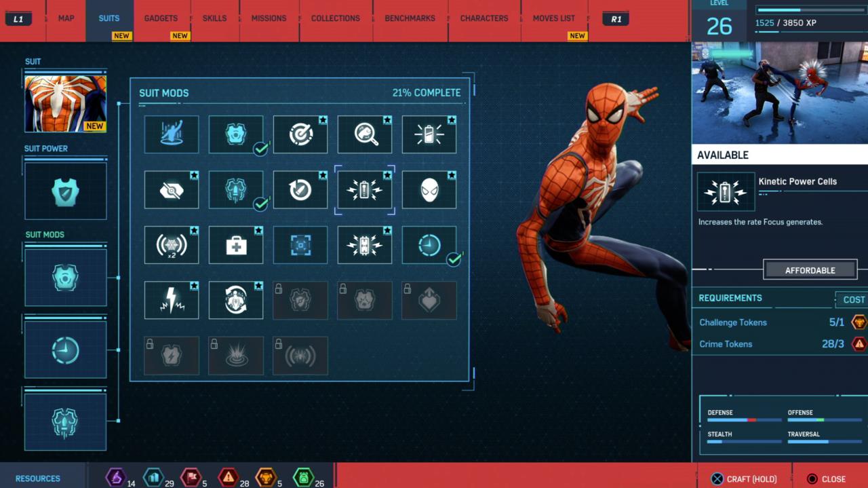This screenshot has width=868, height=488.
Task: Switch to the GADGETS tab
Action: tap(161, 18)
